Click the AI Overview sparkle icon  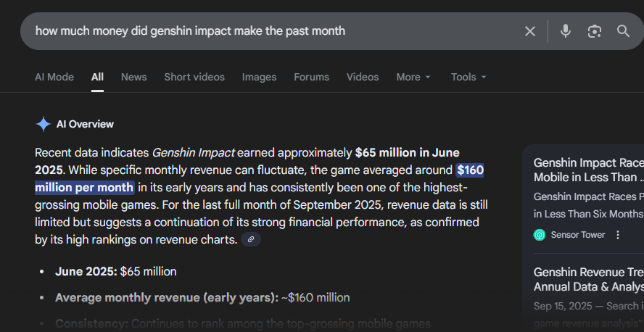[x=44, y=124]
